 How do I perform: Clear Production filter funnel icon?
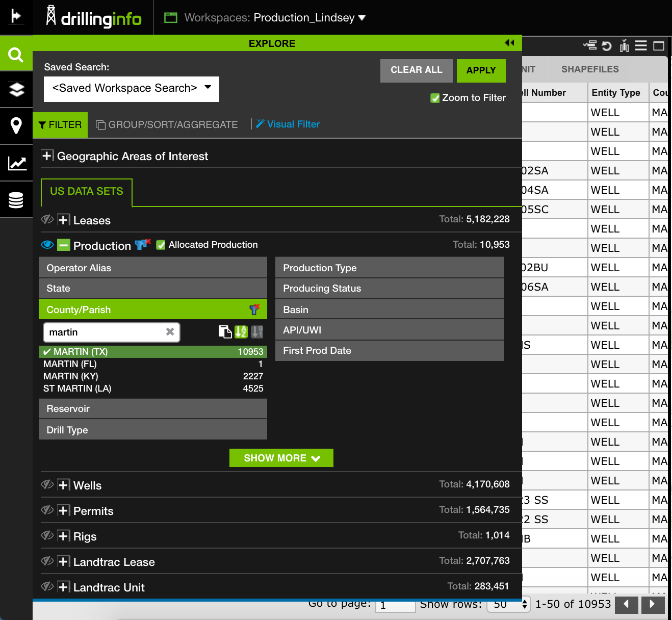(x=143, y=245)
